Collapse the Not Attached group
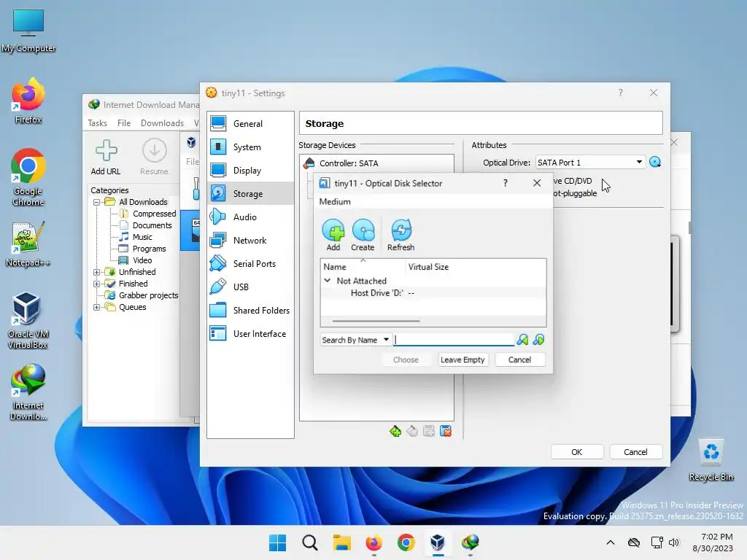 (x=328, y=281)
